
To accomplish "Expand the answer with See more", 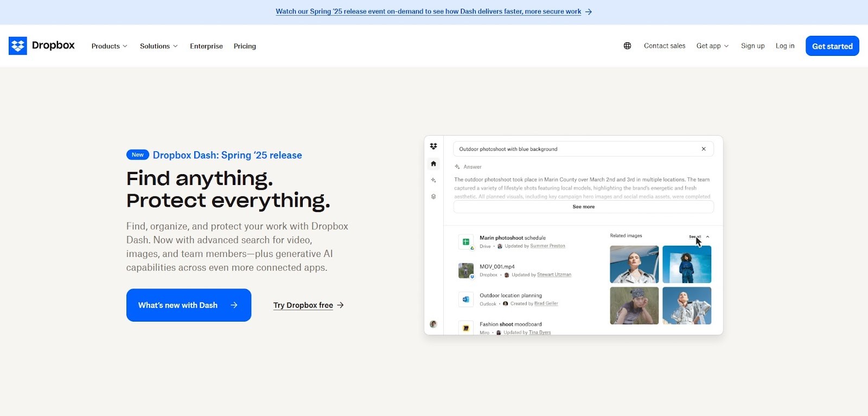I will (x=584, y=207).
